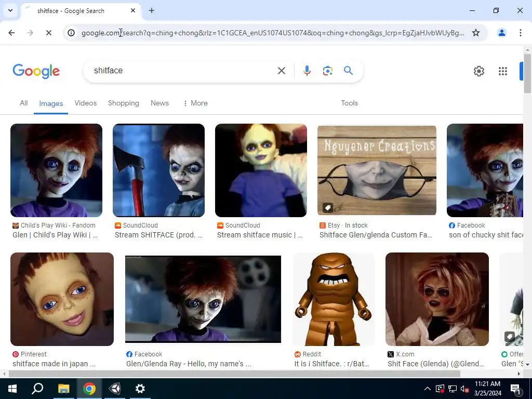Open the X.com Glenda doll thumbnail

[x=437, y=299]
